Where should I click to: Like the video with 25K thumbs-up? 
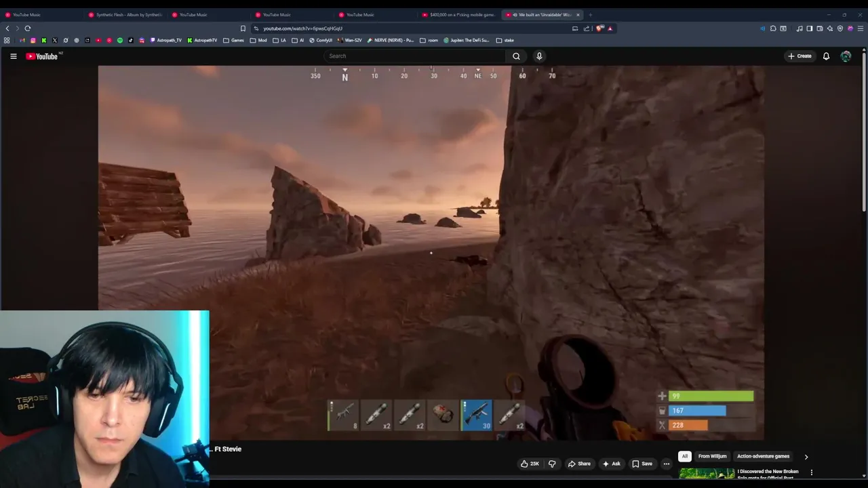pyautogui.click(x=530, y=464)
